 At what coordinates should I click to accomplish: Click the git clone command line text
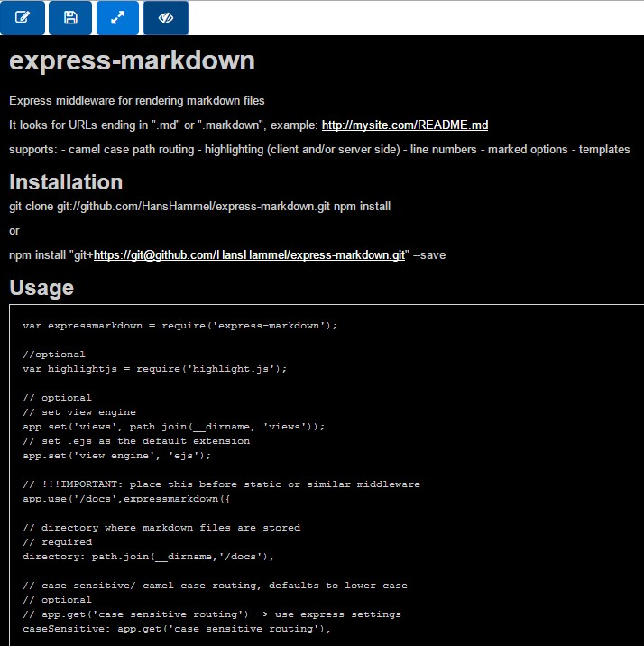(199, 207)
